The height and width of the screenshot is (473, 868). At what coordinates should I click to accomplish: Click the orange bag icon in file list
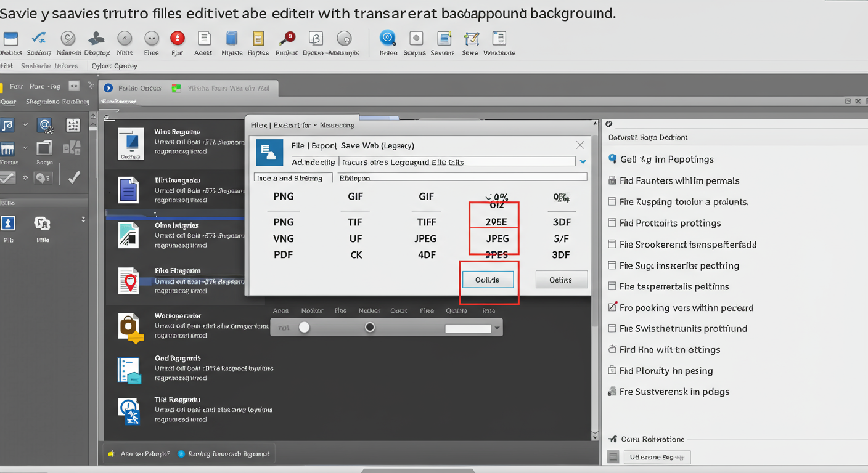point(130,328)
